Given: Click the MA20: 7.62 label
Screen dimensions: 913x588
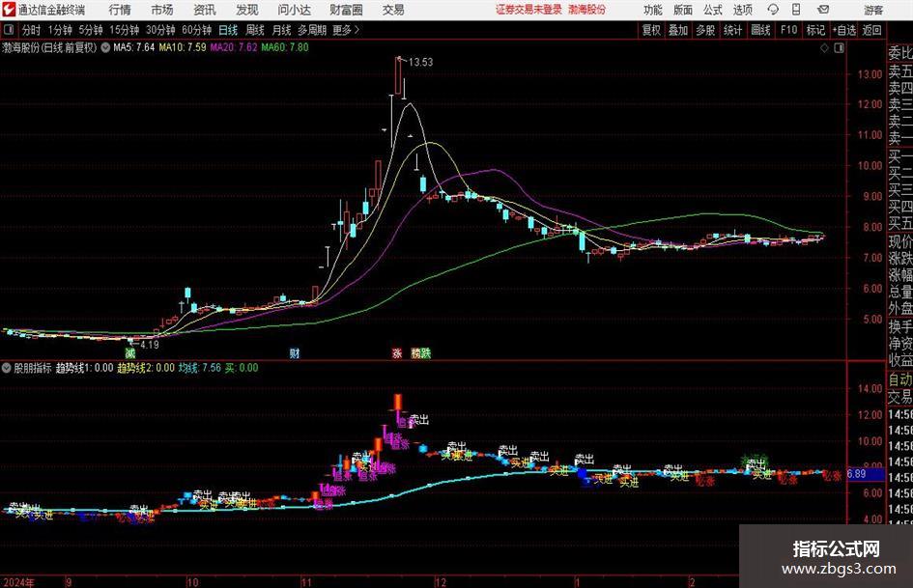Looking at the screenshot, I should pyautogui.click(x=234, y=47).
